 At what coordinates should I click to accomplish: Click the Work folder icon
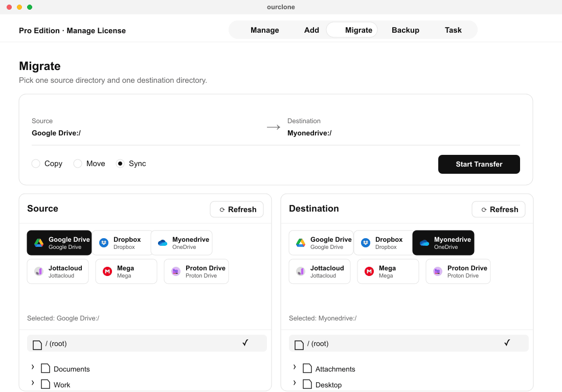click(46, 384)
